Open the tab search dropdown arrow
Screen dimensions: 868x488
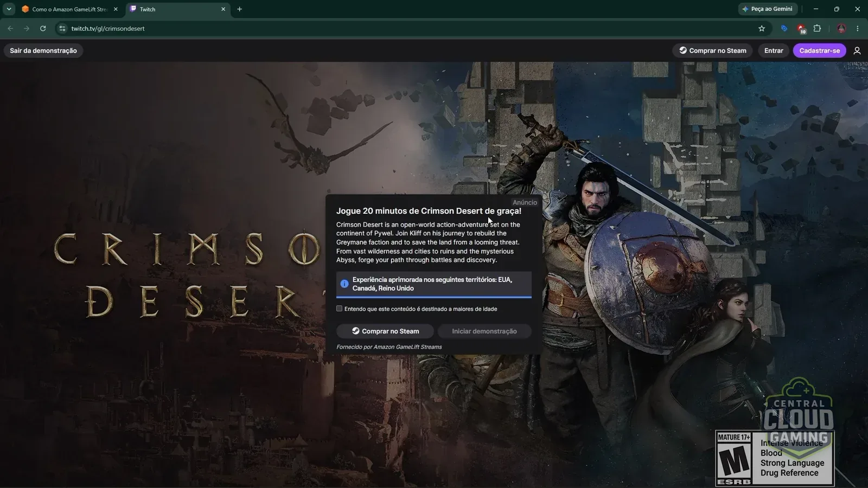pos(9,9)
